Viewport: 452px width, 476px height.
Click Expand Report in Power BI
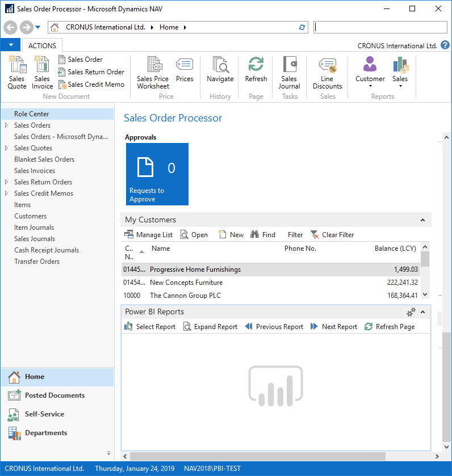tap(210, 327)
